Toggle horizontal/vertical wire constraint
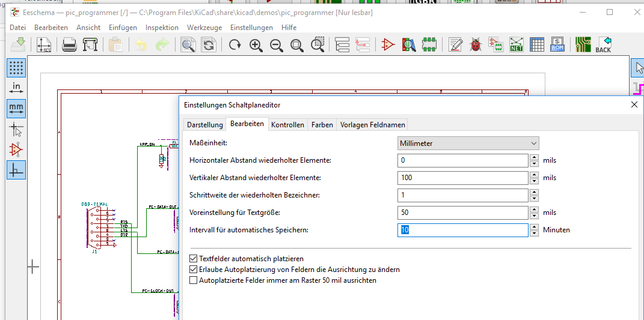Screen dimensions: 644x320 [x=16, y=171]
